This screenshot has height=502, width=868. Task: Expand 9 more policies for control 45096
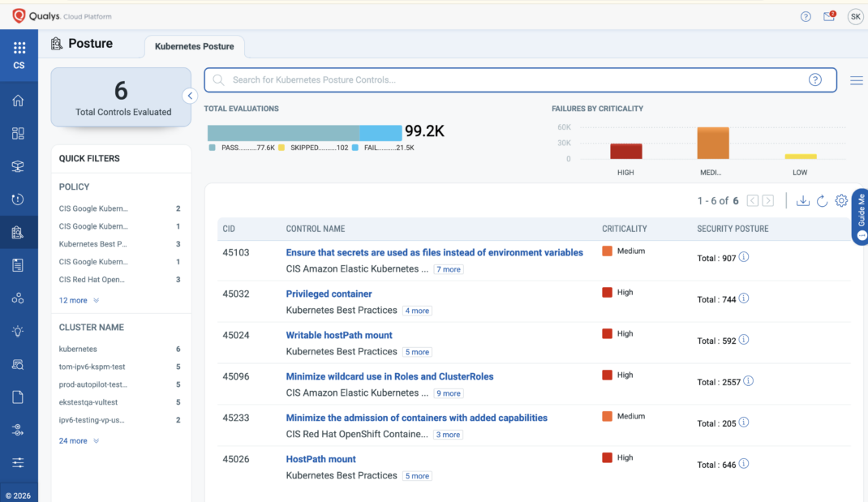449,393
